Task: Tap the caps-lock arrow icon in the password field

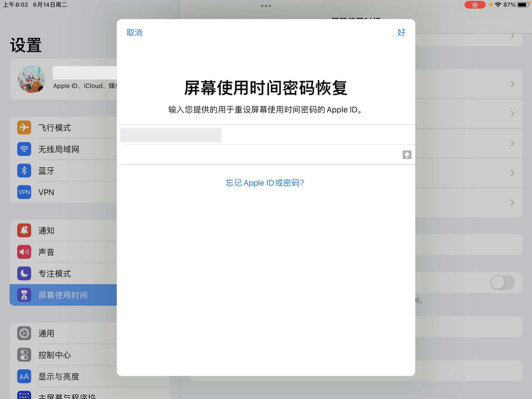Action: tap(407, 155)
